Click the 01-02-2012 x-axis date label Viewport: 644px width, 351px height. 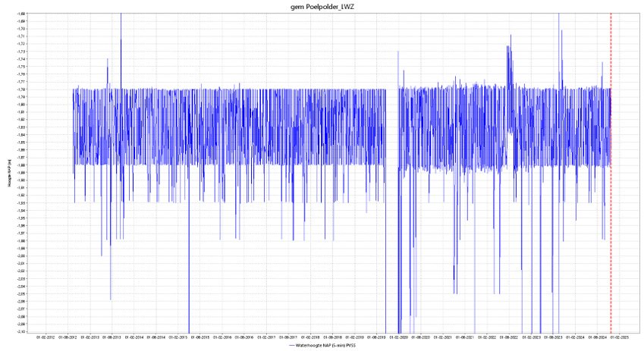coord(46,337)
